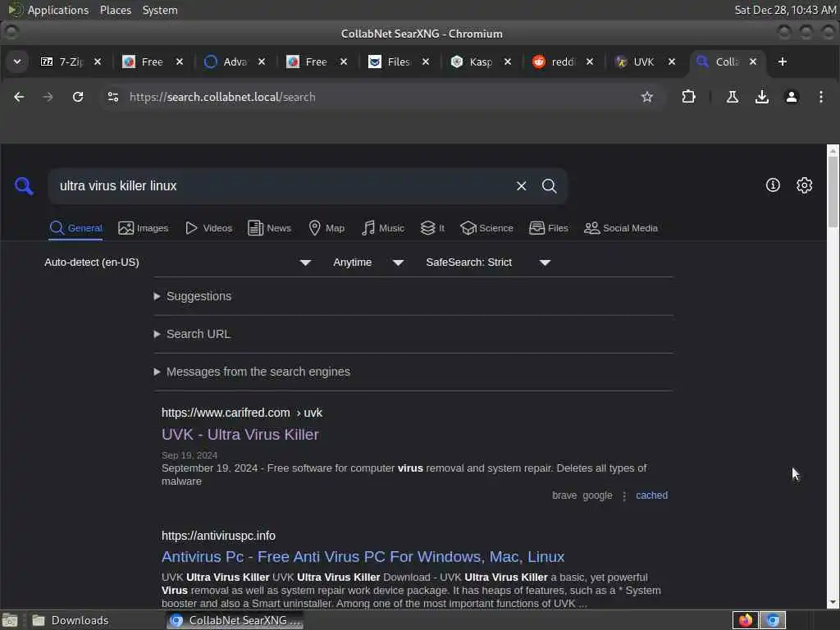
Task: Select the Social Media search category
Action: 620,228
